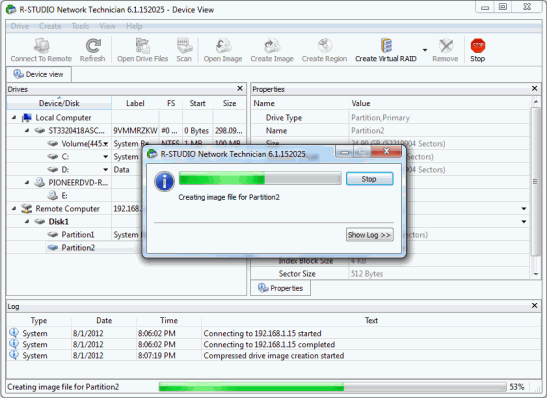Click the D: volume icon

coord(53,170)
